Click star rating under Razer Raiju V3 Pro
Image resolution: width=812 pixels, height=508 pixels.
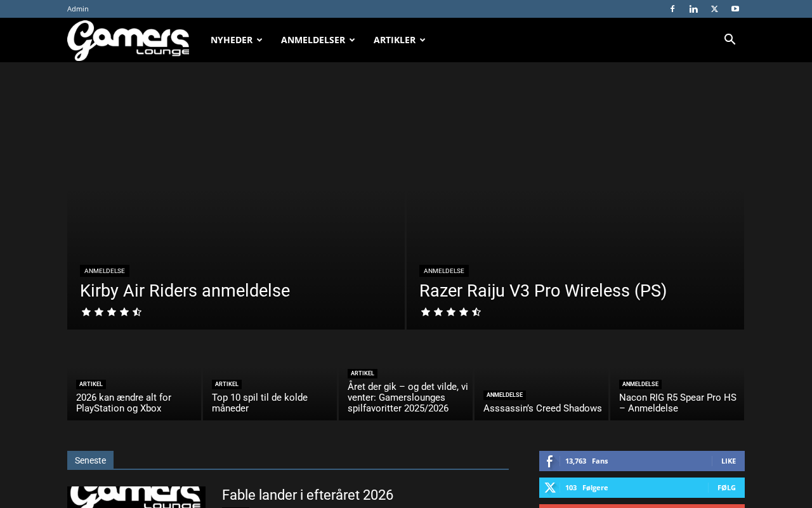pos(451,312)
